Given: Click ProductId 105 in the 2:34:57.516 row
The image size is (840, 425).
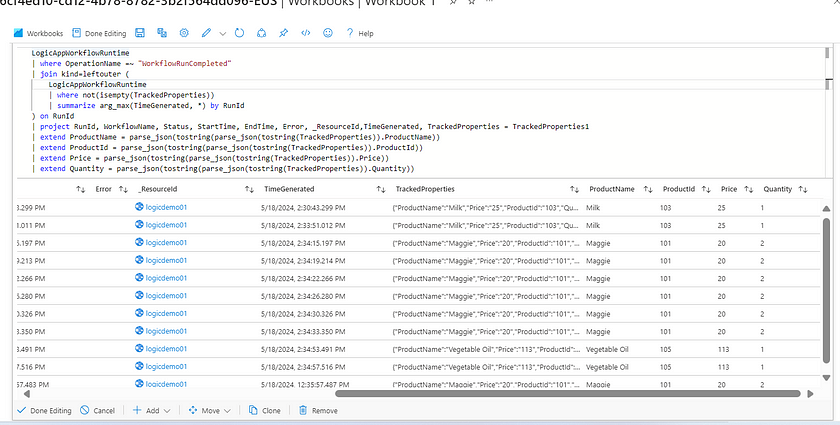Looking at the screenshot, I should [x=665, y=367].
